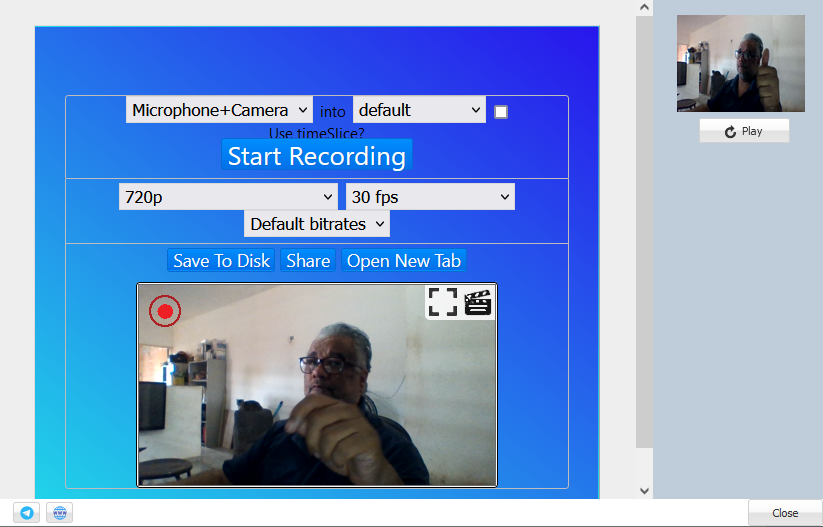Click the Close button at bottom right
Image resolution: width=823 pixels, height=527 pixels.
pyautogui.click(x=785, y=513)
